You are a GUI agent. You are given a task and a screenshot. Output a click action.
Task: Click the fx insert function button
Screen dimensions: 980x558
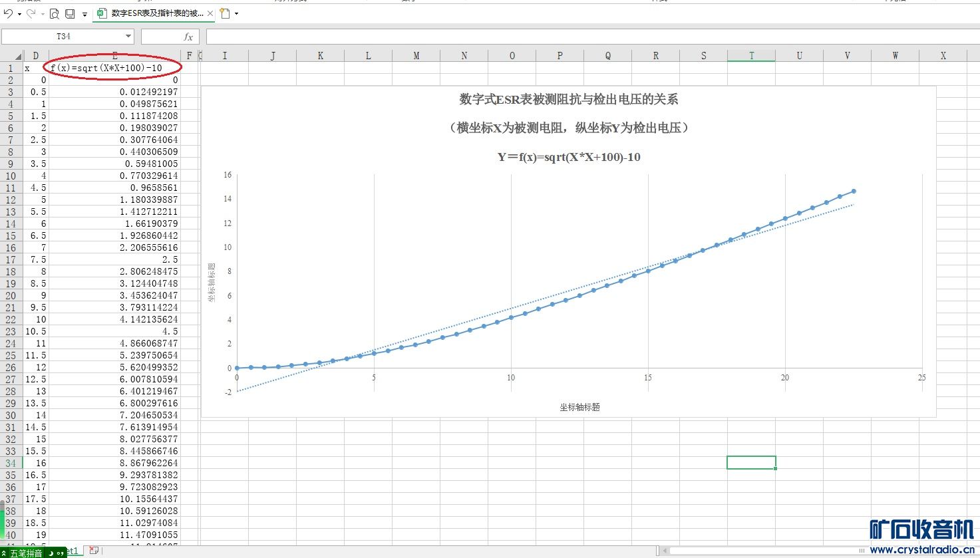(x=188, y=37)
